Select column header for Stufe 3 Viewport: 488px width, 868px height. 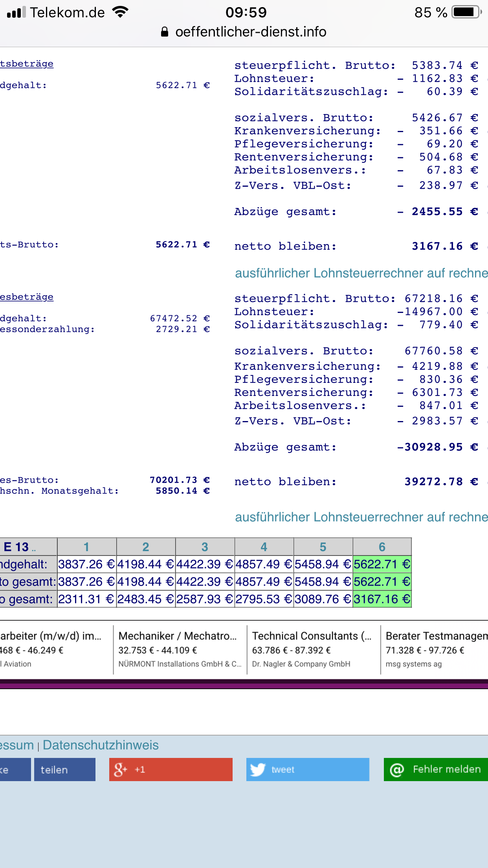205,547
